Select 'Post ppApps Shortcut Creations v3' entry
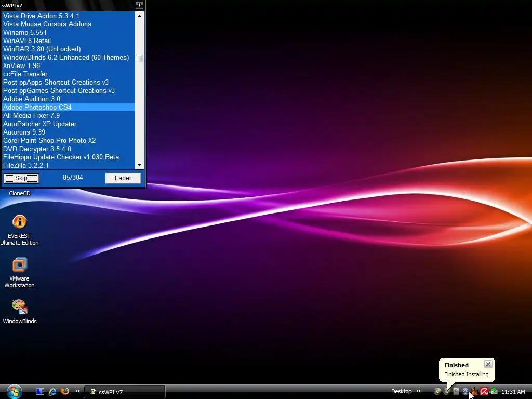 click(x=68, y=82)
